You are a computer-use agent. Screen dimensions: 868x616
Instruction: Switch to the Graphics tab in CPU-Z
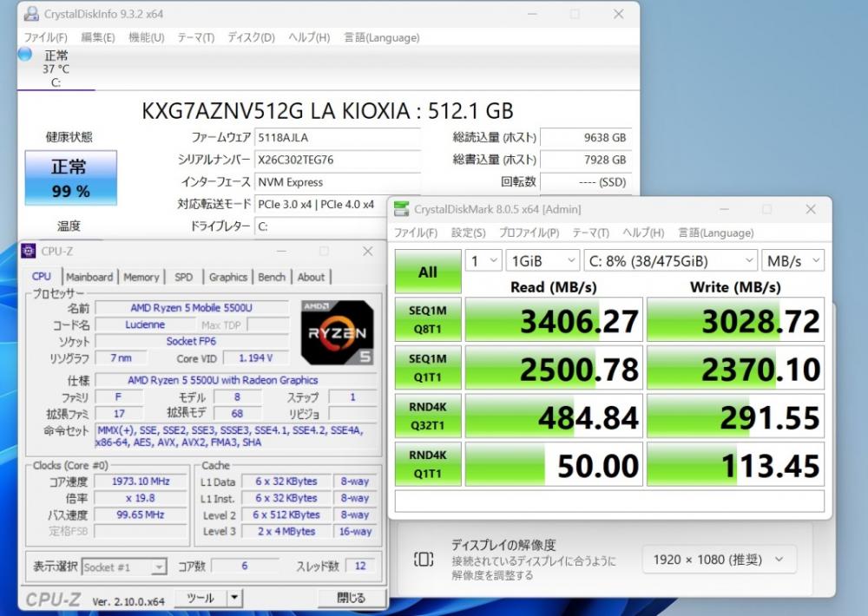pos(228,277)
